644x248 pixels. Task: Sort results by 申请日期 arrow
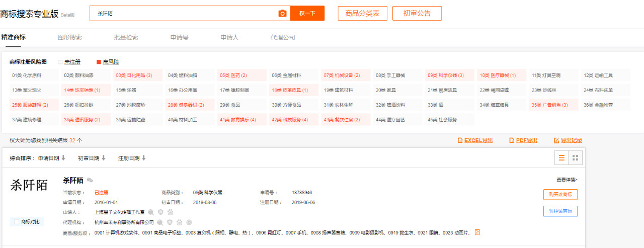pyautogui.click(x=63, y=158)
